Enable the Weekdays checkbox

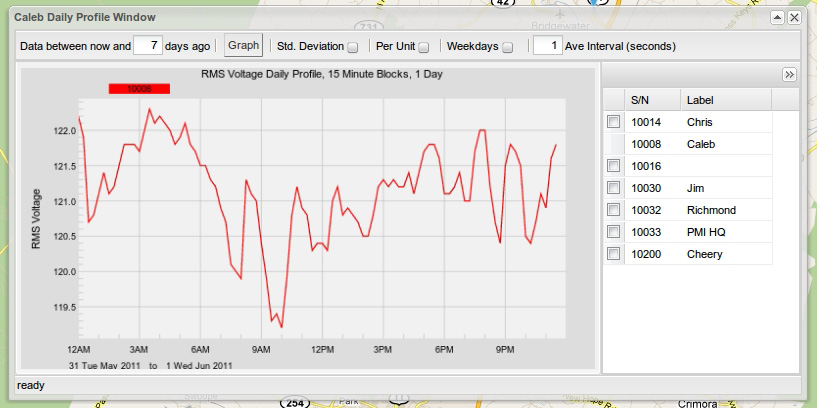click(508, 47)
